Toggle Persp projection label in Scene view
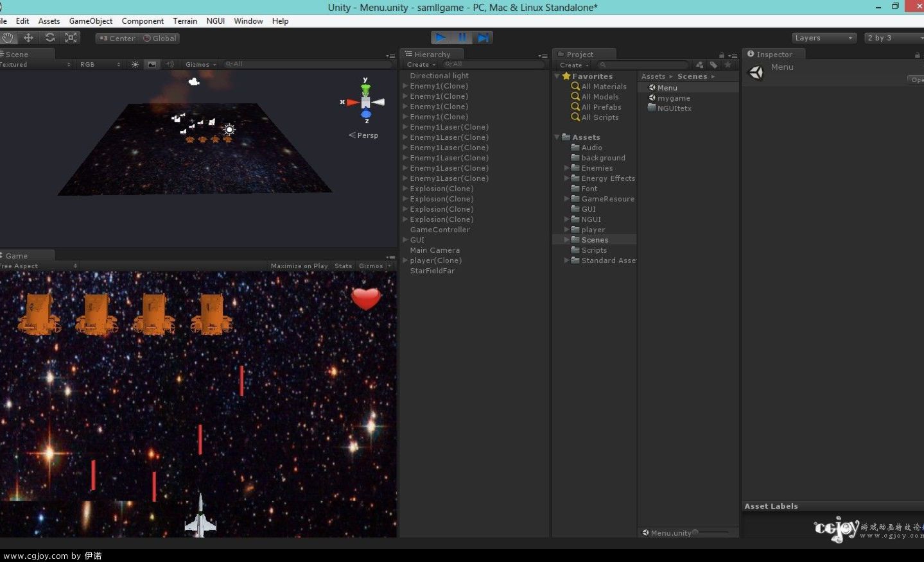The image size is (924, 562). click(363, 135)
